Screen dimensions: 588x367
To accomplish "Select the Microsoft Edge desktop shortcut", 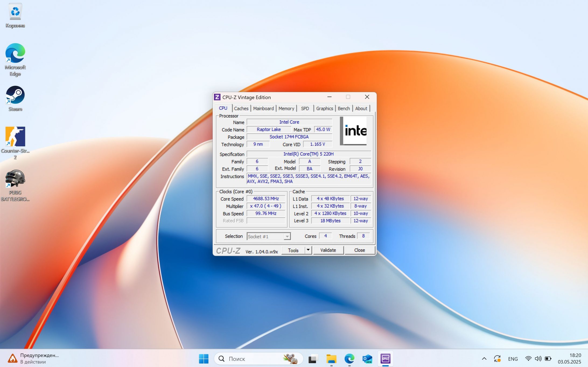I will tap(15, 60).
